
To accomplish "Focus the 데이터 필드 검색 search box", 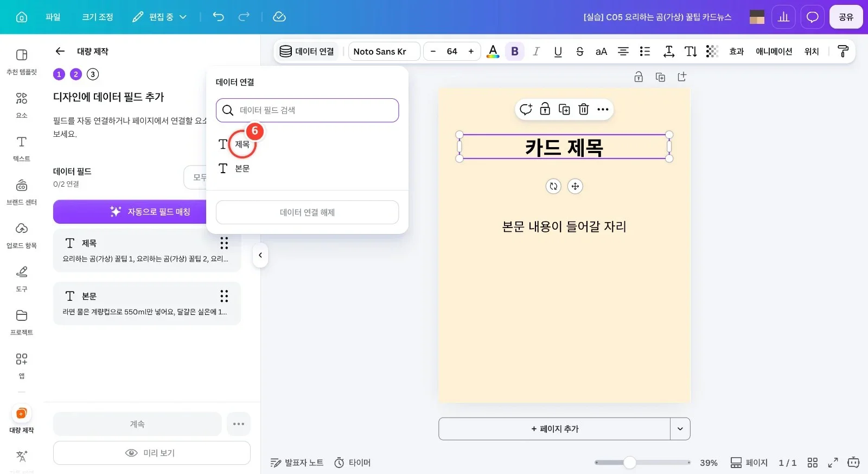I will tap(307, 110).
